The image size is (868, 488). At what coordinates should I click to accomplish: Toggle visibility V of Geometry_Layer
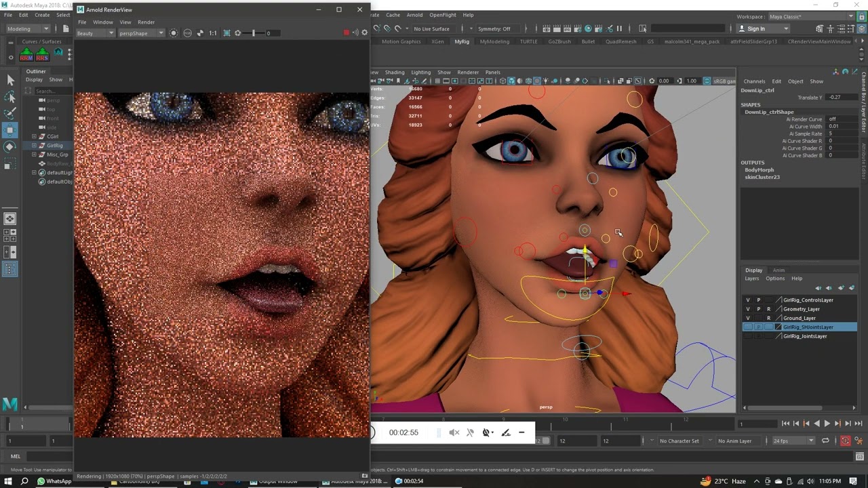coord(748,309)
